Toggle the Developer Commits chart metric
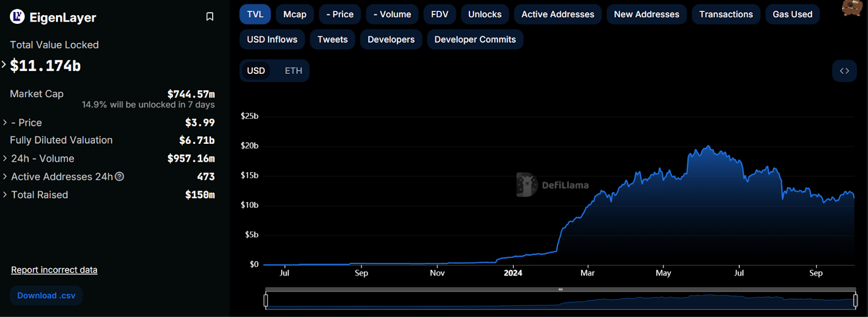 475,40
